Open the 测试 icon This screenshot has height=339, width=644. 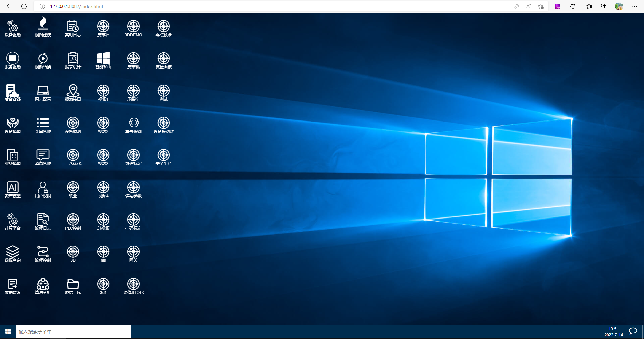[164, 93]
